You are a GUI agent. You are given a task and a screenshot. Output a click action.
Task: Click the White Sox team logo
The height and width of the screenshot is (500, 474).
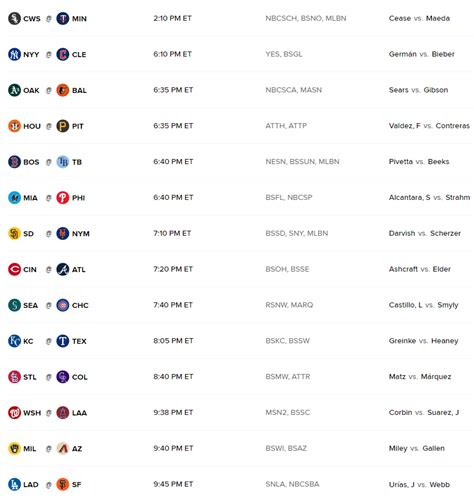tap(14, 18)
